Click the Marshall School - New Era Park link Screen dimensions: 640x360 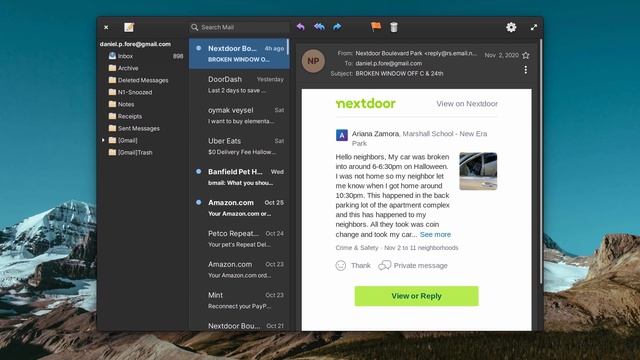tap(420, 138)
